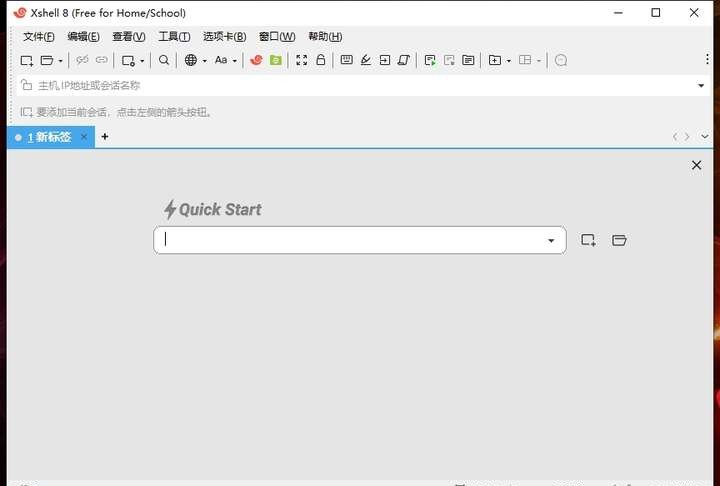Toggle full screen mode icon
The height and width of the screenshot is (486, 720).
302,60
